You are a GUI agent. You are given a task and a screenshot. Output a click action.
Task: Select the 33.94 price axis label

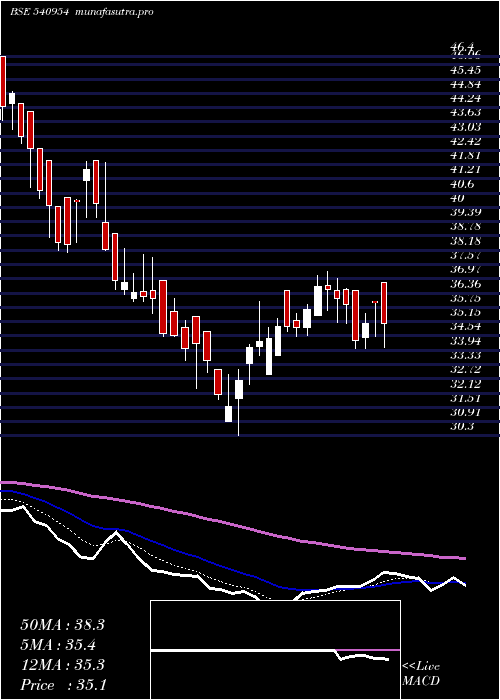pyautogui.click(x=466, y=341)
